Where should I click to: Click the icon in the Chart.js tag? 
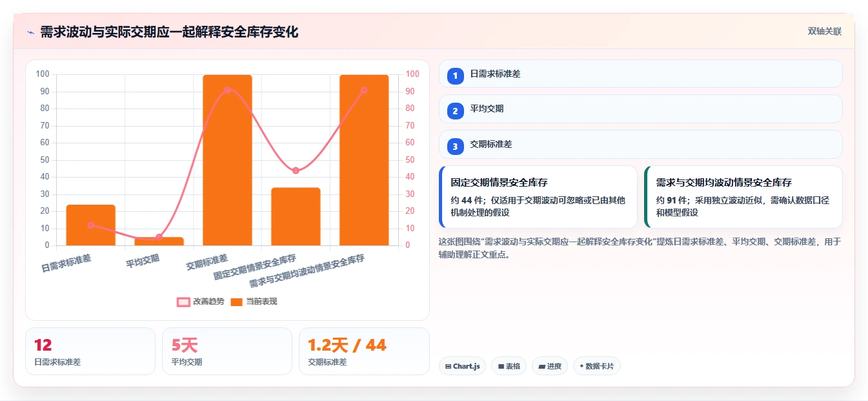[x=448, y=366]
